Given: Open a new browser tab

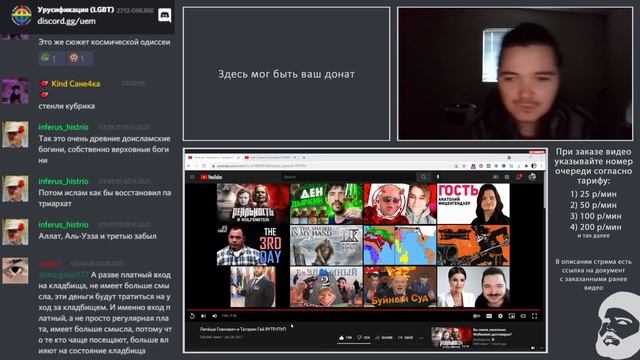Looking at the screenshot, I should click(304, 158).
